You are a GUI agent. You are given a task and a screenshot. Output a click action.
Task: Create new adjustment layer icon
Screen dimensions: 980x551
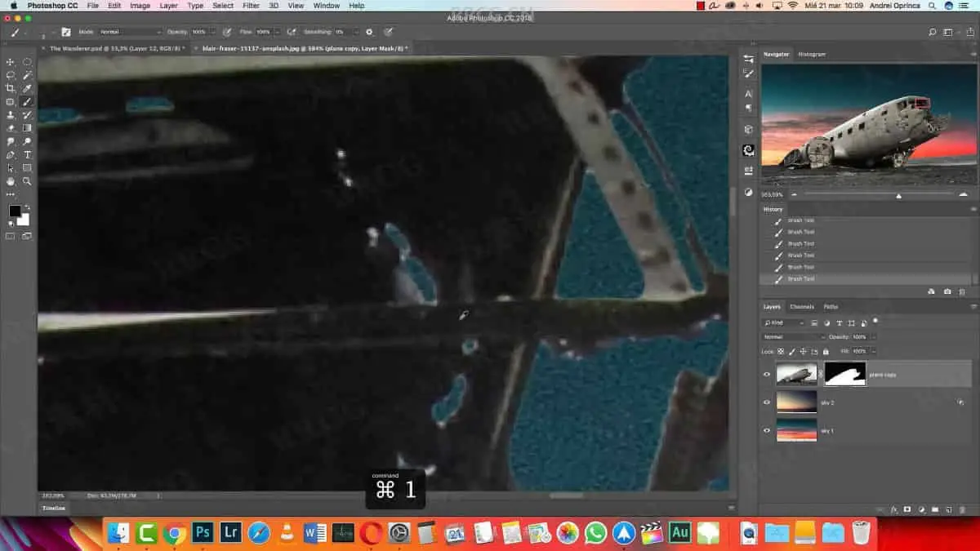pyautogui.click(x=921, y=509)
